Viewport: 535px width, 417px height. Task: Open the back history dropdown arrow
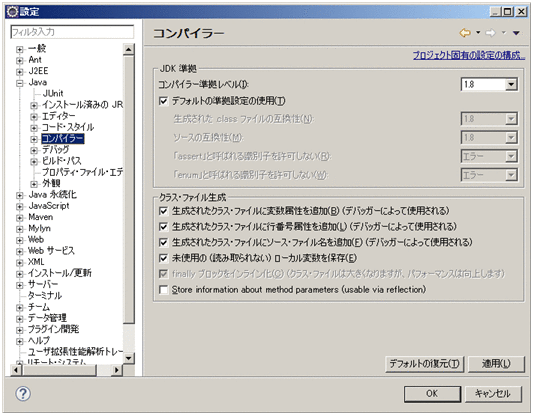pyautogui.click(x=478, y=33)
